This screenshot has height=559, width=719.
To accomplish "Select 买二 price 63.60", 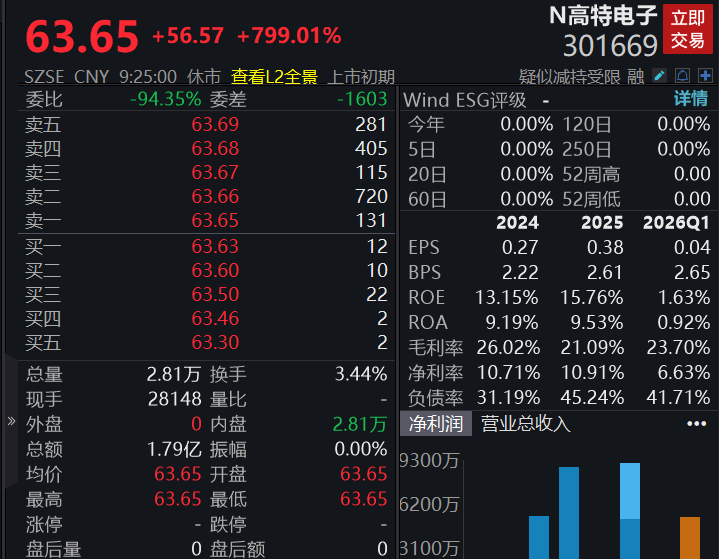I will (x=215, y=271).
